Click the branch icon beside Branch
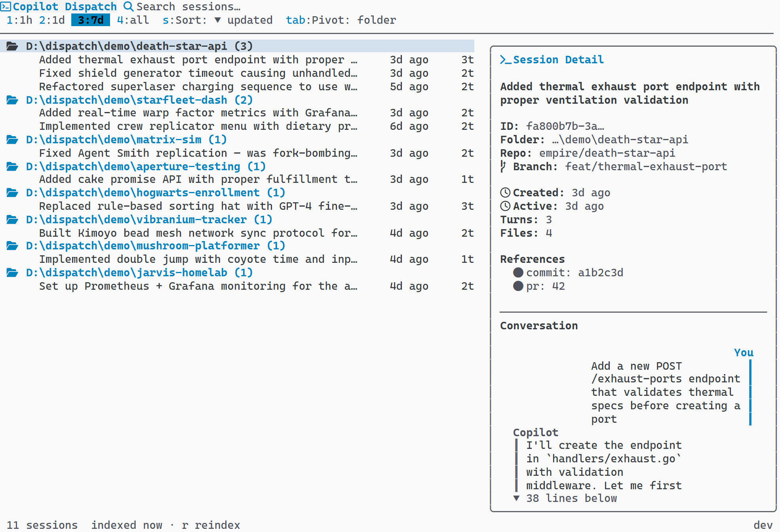The height and width of the screenshot is (532, 780). [503, 167]
